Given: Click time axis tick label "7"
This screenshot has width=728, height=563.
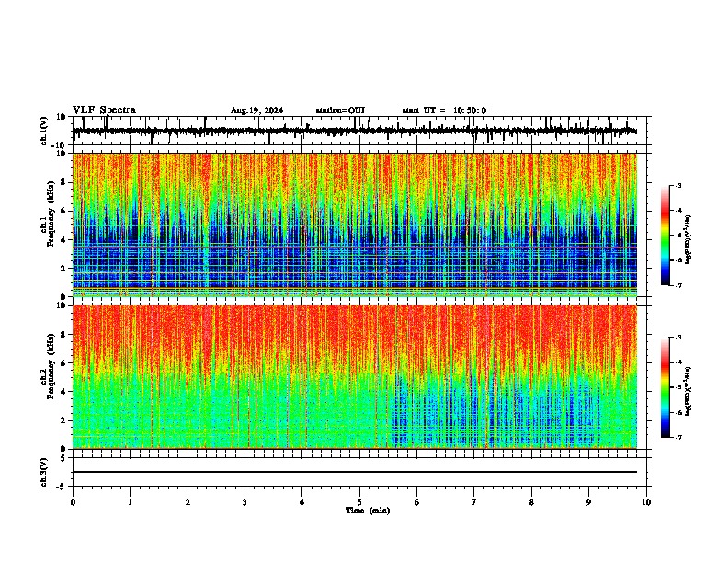Looking at the screenshot, I should [x=474, y=502].
